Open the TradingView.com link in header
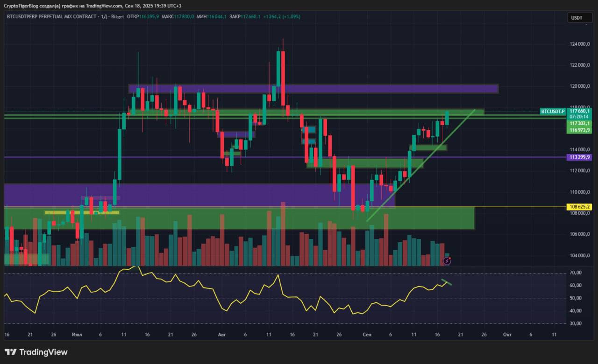Screen dimensions: 598x364 click(104, 6)
